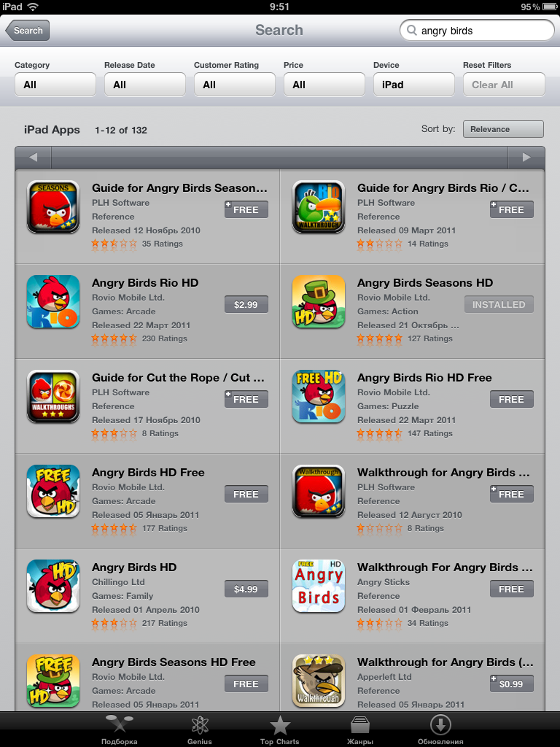Open the Angry Sticks walkthrough app icon
The height and width of the screenshot is (747, 560).
pos(318,586)
